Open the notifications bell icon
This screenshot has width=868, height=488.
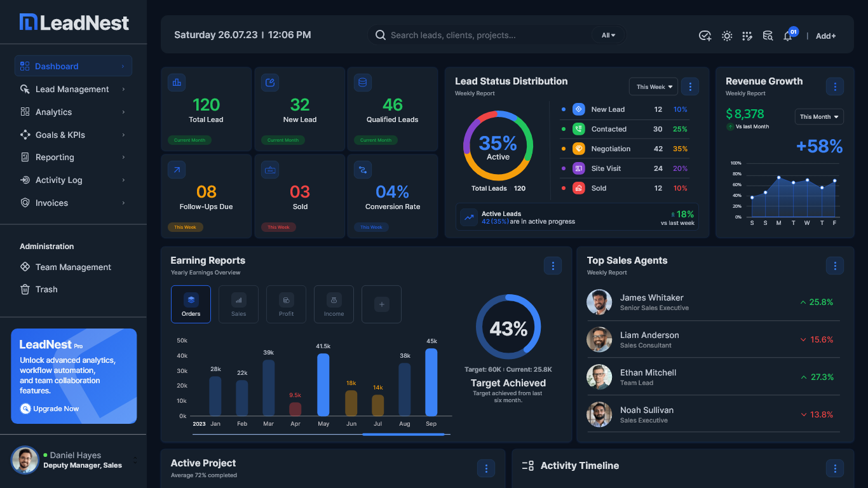click(788, 36)
